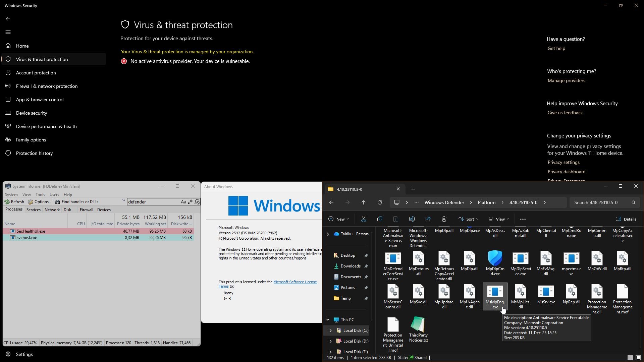This screenshot has width=644, height=362.
Task: Show hidden System Informer toolbar items chevron
Action: 124,201
